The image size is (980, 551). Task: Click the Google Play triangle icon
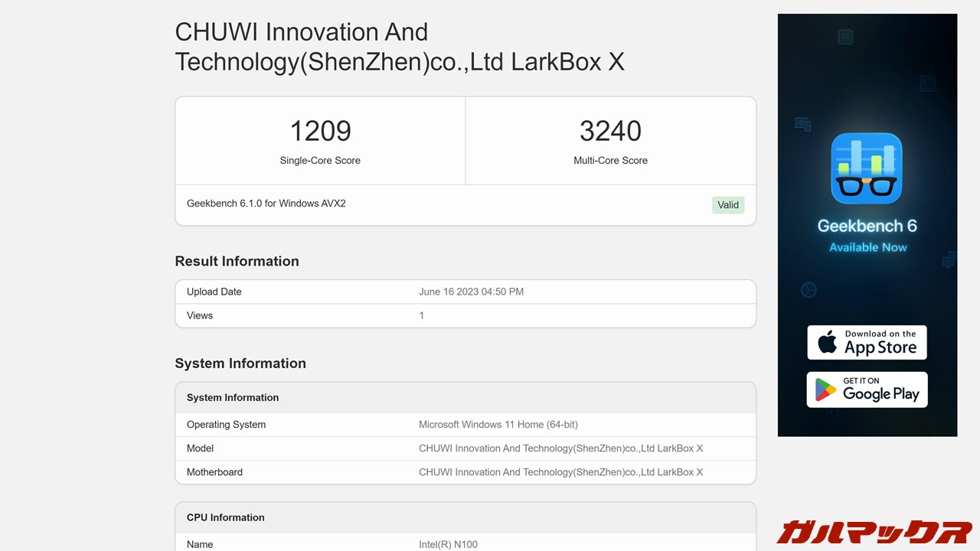(x=824, y=390)
